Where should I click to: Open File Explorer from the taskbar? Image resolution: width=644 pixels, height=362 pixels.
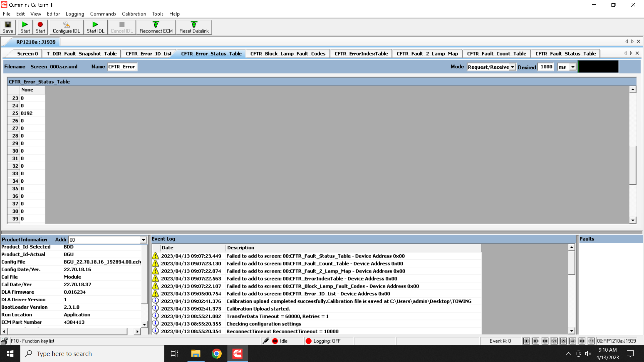(x=196, y=354)
